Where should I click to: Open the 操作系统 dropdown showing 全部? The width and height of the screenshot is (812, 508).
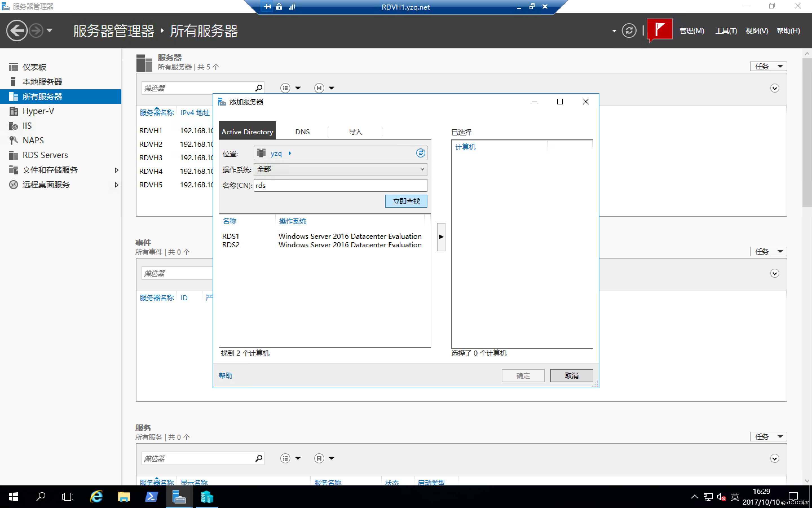(340, 169)
